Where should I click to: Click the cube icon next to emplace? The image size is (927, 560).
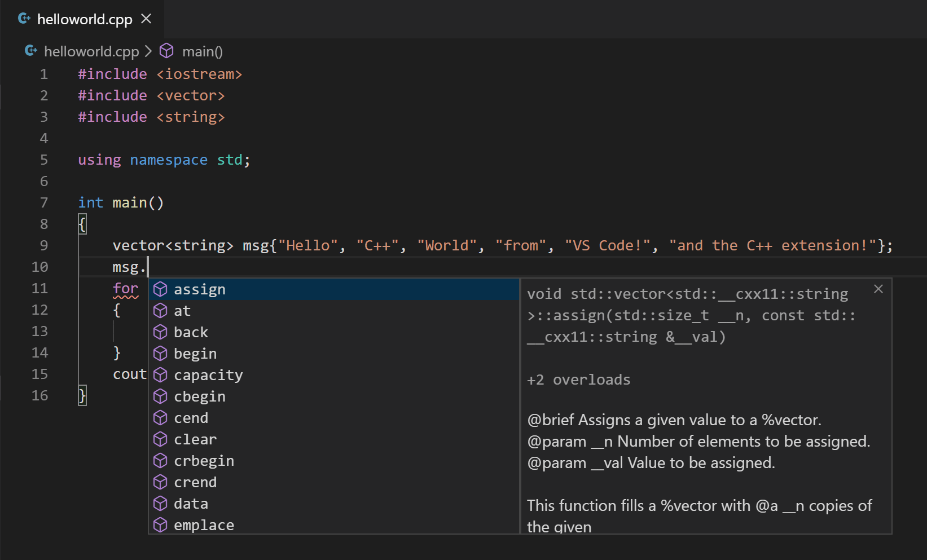pyautogui.click(x=160, y=524)
